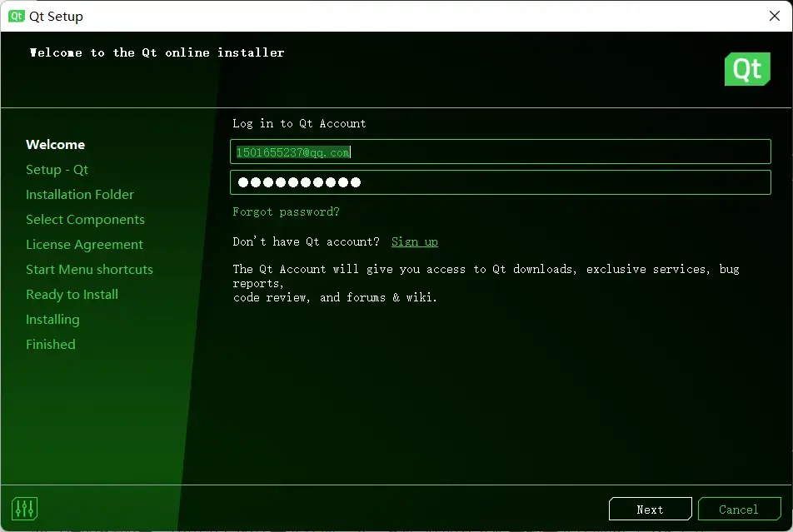This screenshot has height=532, width=793.
Task: Click the email address input field
Action: click(500, 152)
